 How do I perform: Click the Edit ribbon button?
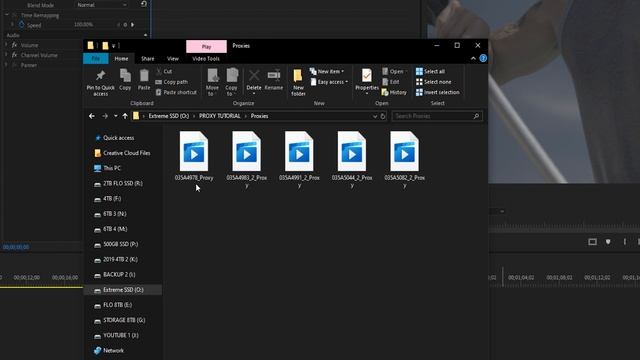point(390,82)
